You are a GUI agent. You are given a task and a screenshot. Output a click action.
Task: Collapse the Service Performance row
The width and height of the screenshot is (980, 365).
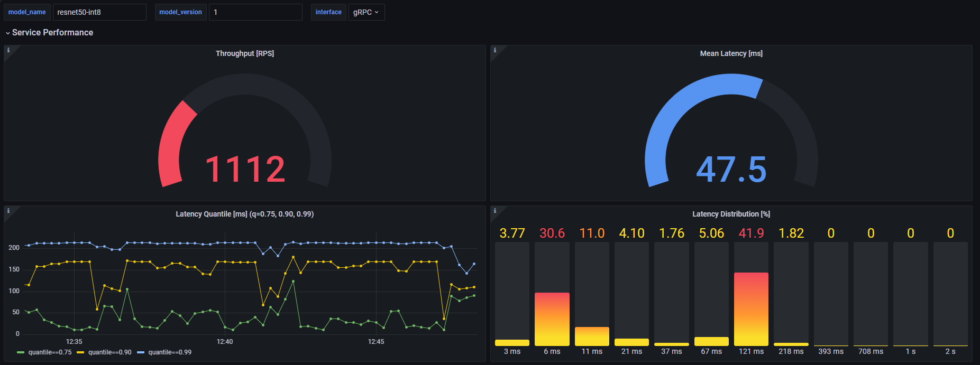coord(52,33)
